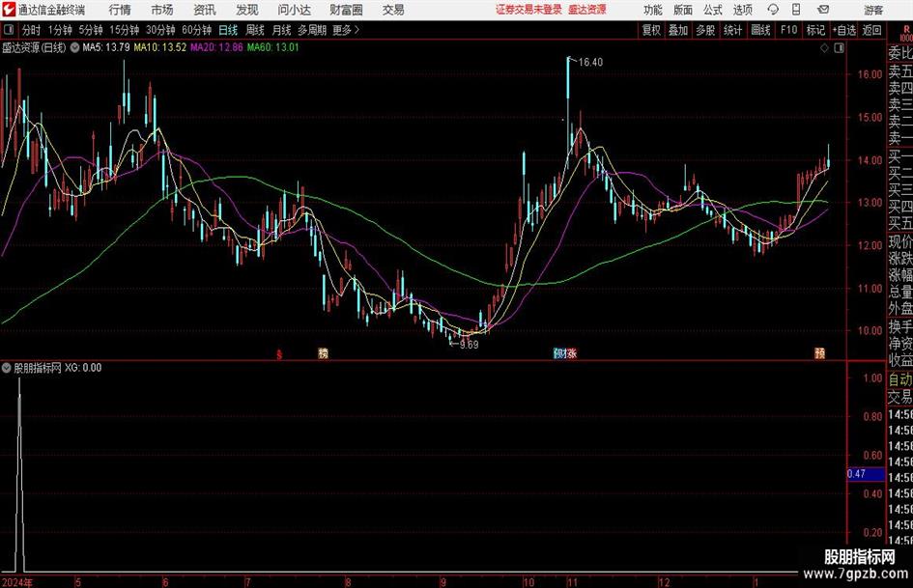This screenshot has height=588, width=913.
Task: Click the 叠加 overlay button
Action: [678, 30]
